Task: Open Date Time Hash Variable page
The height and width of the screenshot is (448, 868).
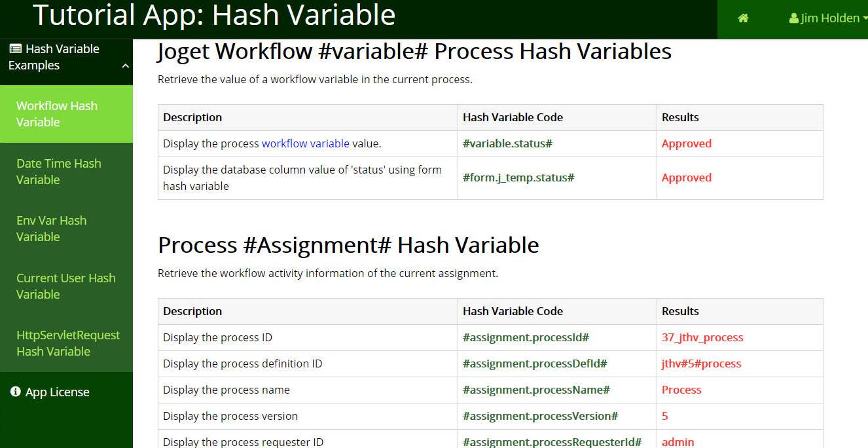Action: coord(66,172)
